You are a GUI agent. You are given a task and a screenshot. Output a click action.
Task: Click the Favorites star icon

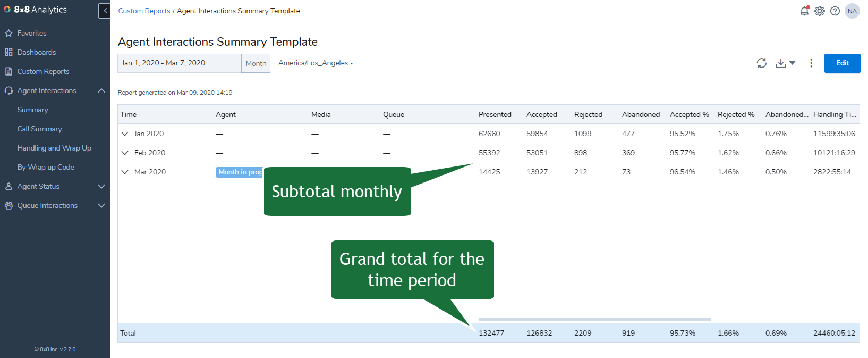(8, 33)
